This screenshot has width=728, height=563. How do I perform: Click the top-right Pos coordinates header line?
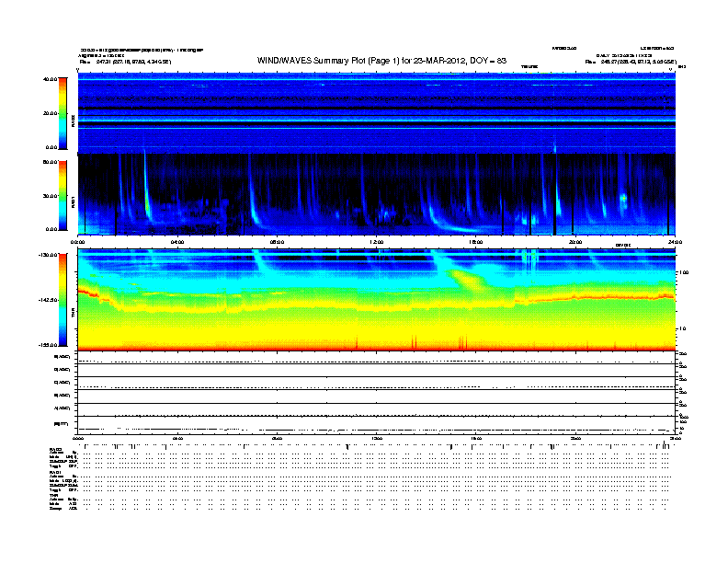(631, 62)
